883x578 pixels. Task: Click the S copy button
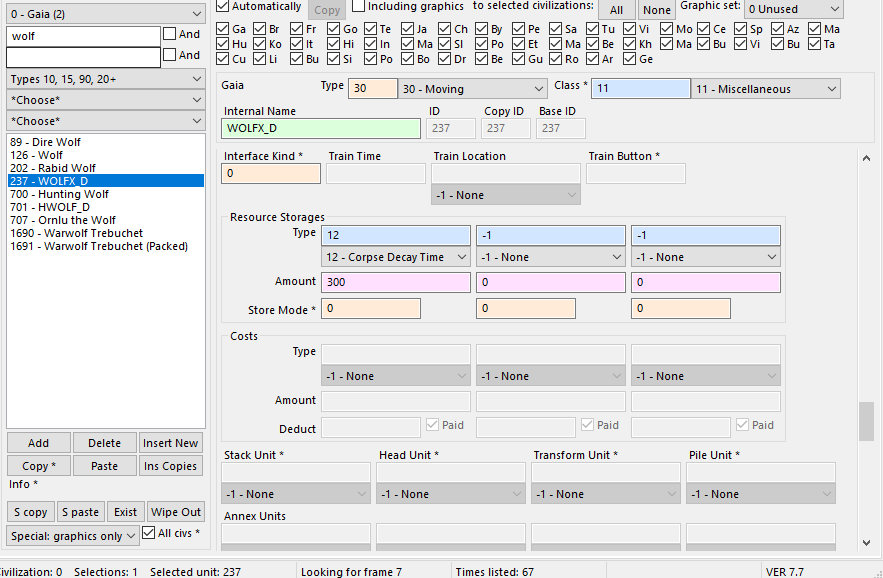coord(31,512)
